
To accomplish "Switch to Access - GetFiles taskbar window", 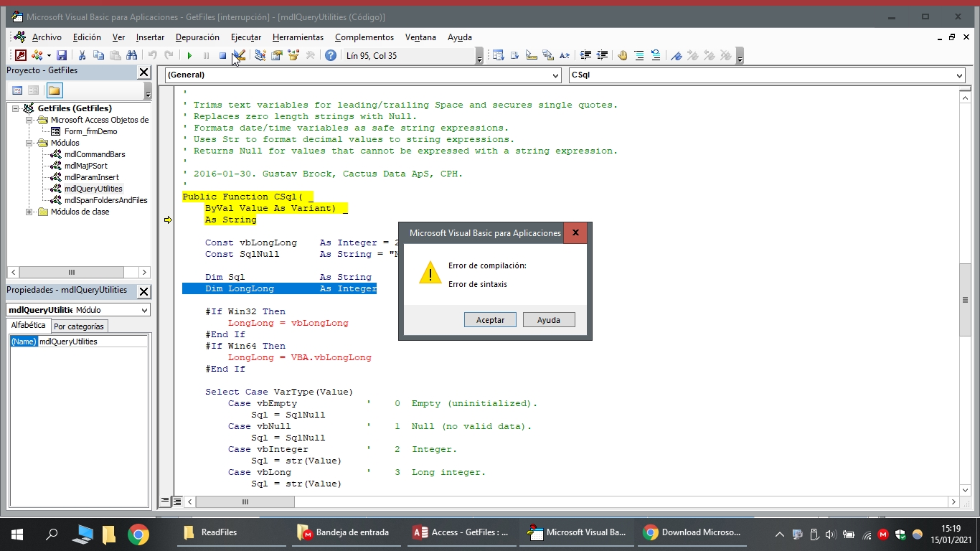I will coord(462,533).
